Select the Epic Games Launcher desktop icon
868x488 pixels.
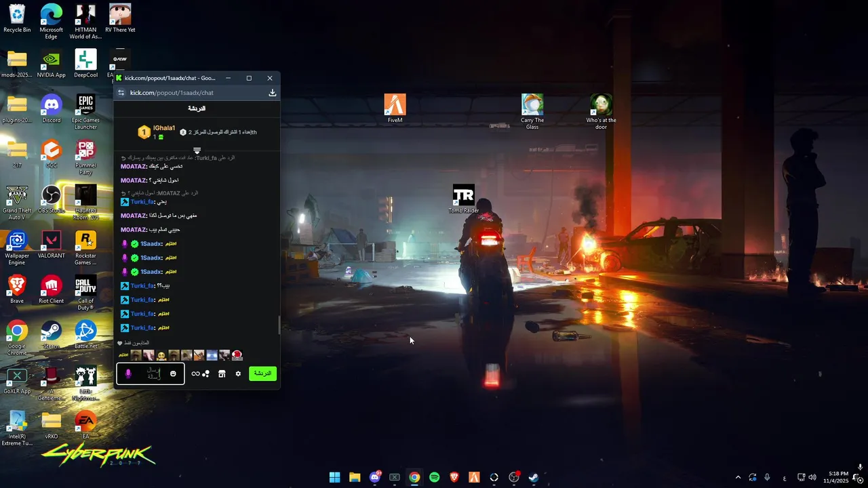85,112
